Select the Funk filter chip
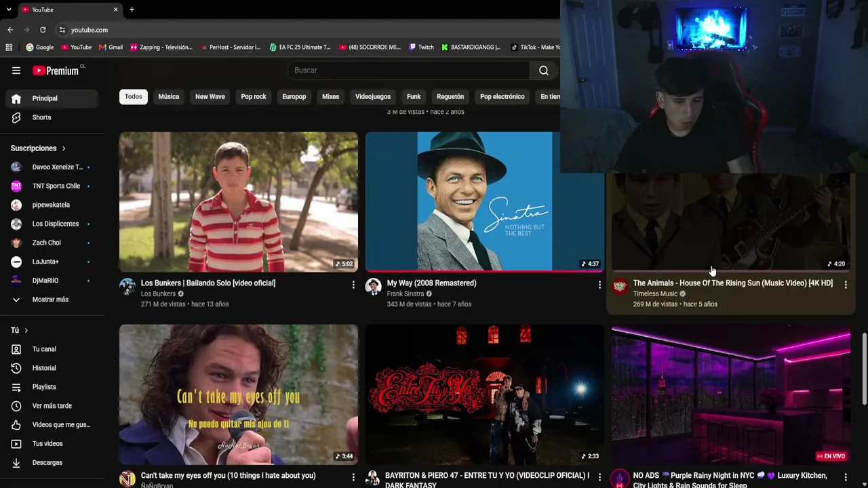 414,96
